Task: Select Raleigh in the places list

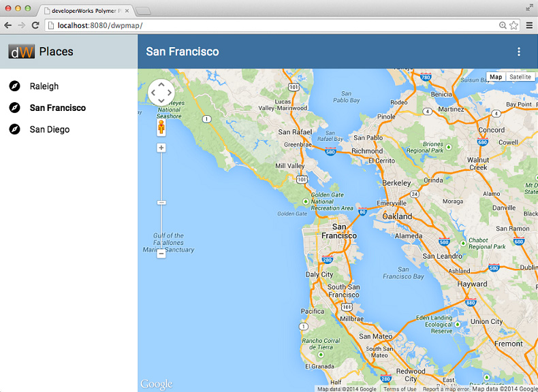Action: click(x=44, y=86)
